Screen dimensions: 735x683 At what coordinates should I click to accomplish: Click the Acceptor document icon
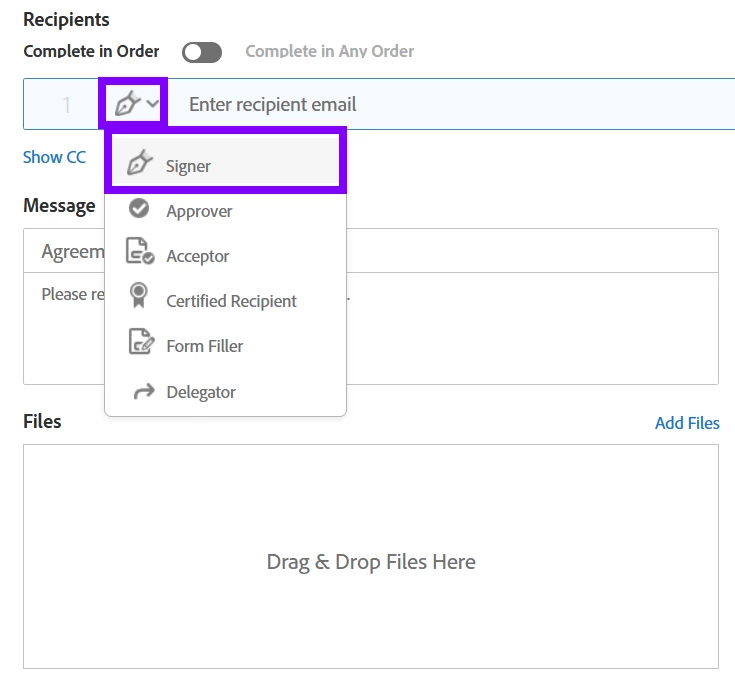click(140, 251)
